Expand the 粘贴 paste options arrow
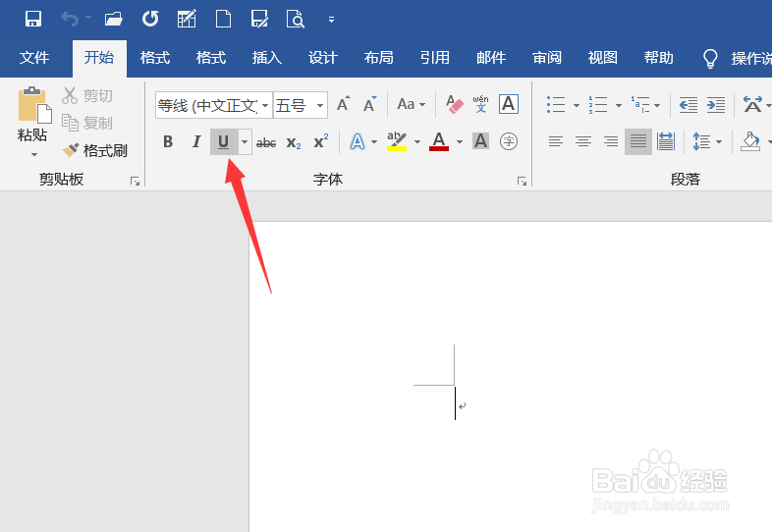This screenshot has height=532, width=772. tap(34, 154)
